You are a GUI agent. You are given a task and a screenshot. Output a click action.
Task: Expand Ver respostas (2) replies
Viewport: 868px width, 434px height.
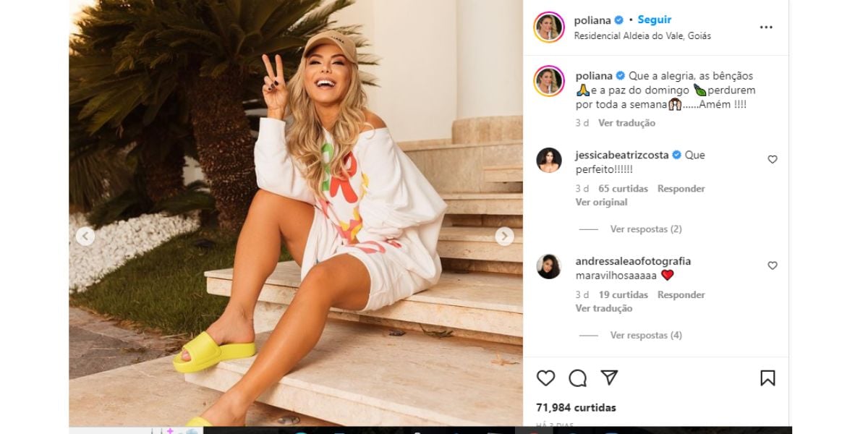(646, 229)
